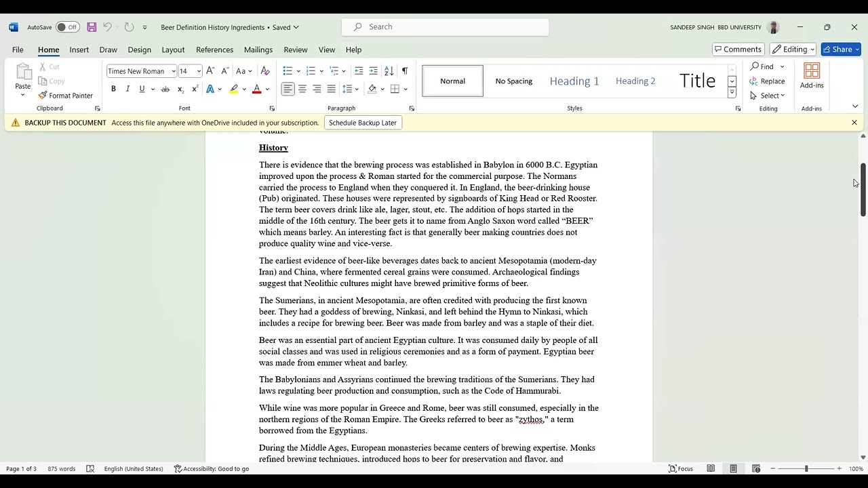The width and height of the screenshot is (868, 488).
Task: Toggle Italic formatting
Action: (x=127, y=89)
